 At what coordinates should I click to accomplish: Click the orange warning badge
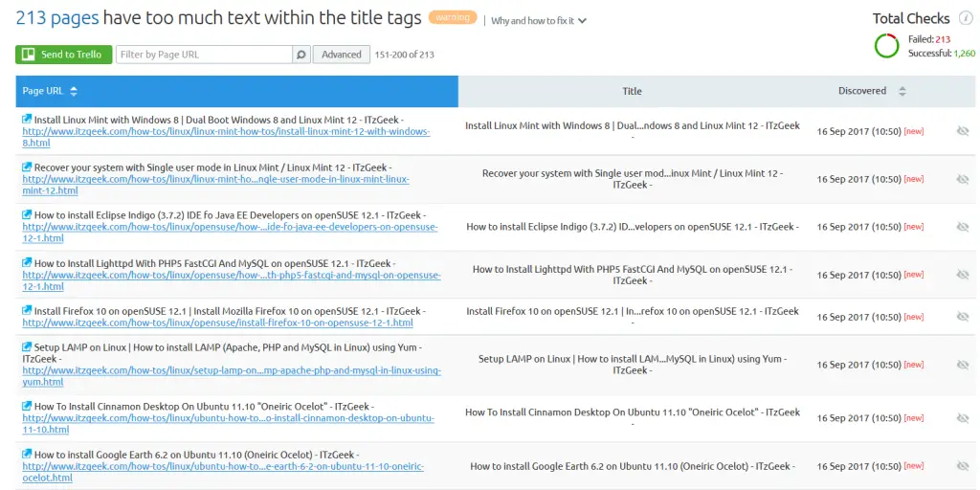[x=453, y=17]
